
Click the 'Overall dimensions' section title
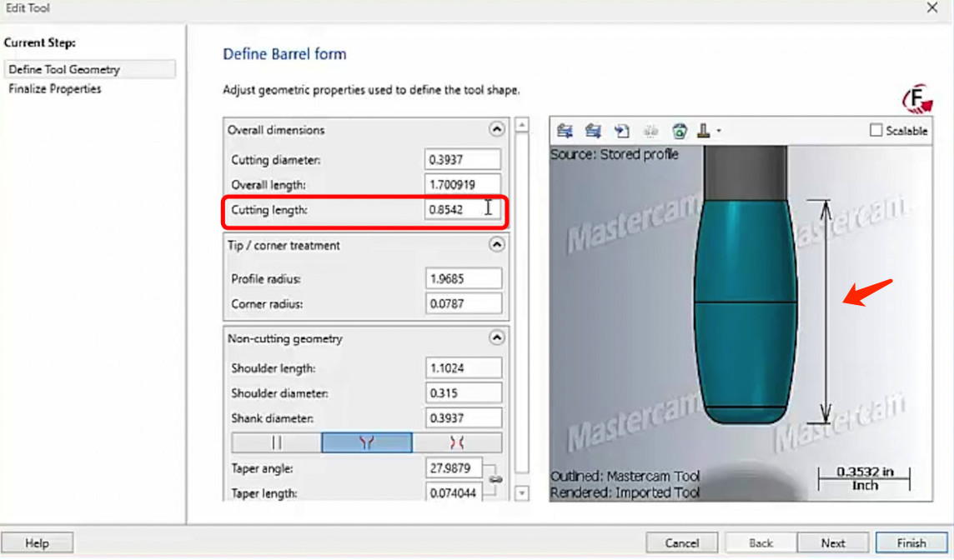276,129
